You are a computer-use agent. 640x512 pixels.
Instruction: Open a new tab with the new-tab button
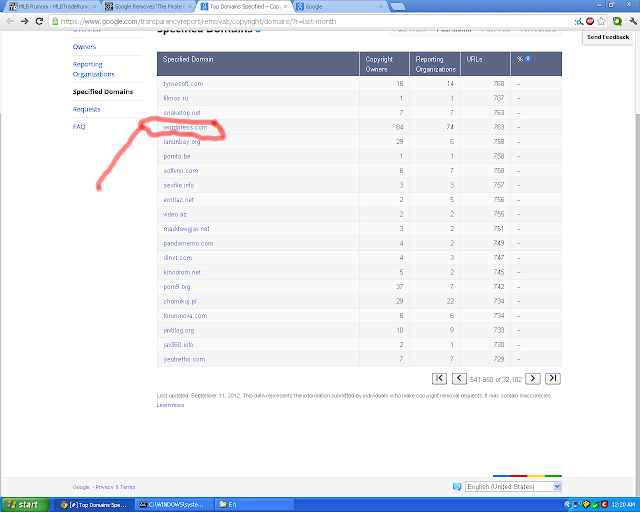[398, 7]
